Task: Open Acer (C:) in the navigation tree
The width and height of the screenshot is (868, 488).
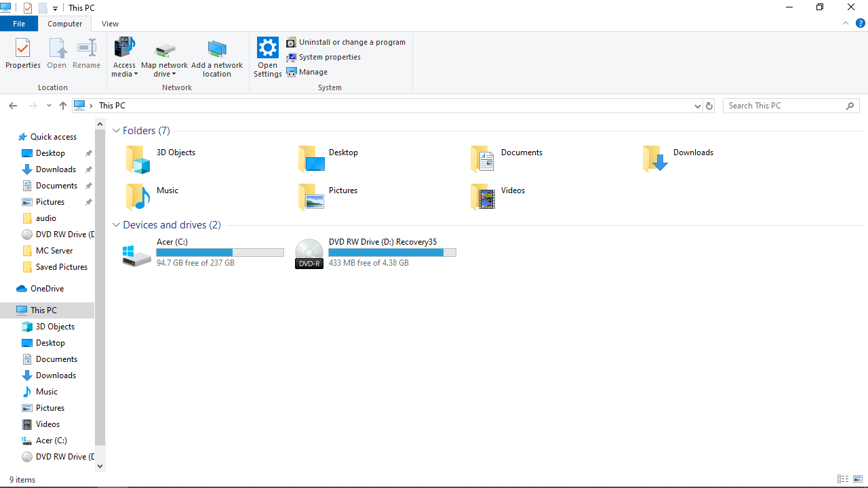Action: [51, 441]
